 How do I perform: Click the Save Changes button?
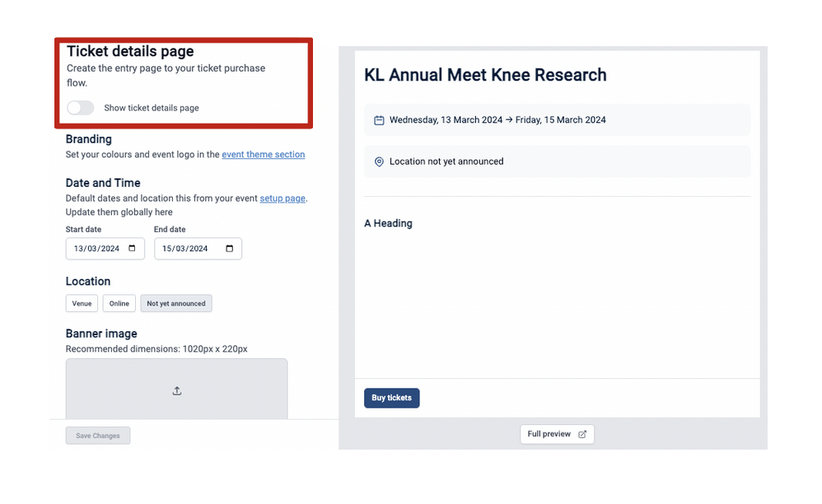pos(97,435)
